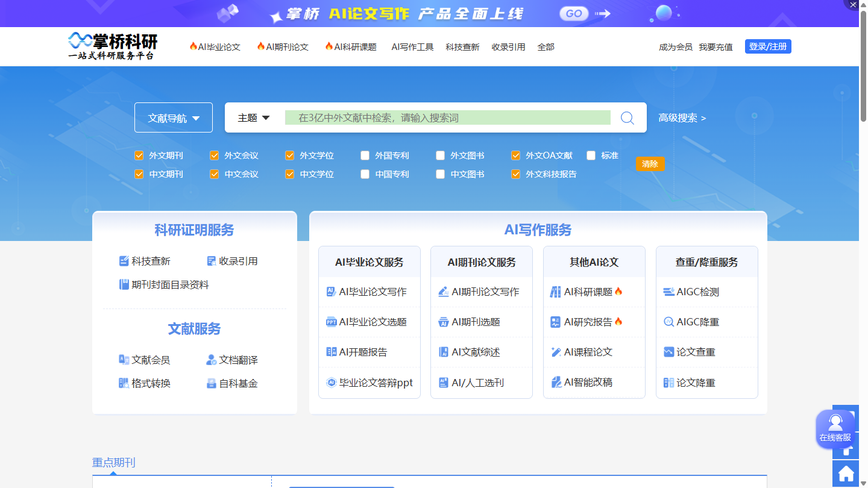Click the search keyword input field
The height and width of the screenshot is (488, 868).
[448, 117]
